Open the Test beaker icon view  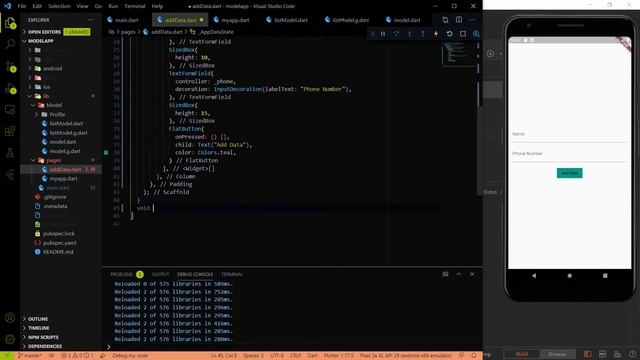click(10, 153)
